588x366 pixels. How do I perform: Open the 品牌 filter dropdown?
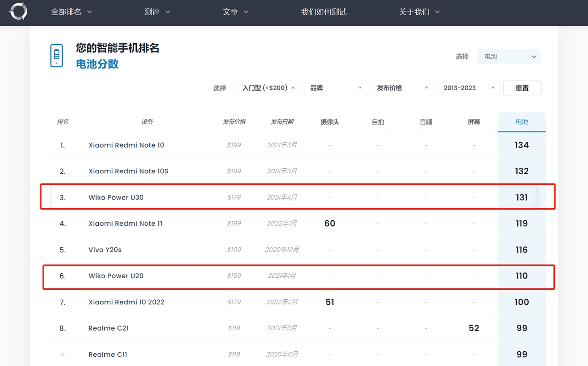tap(334, 88)
